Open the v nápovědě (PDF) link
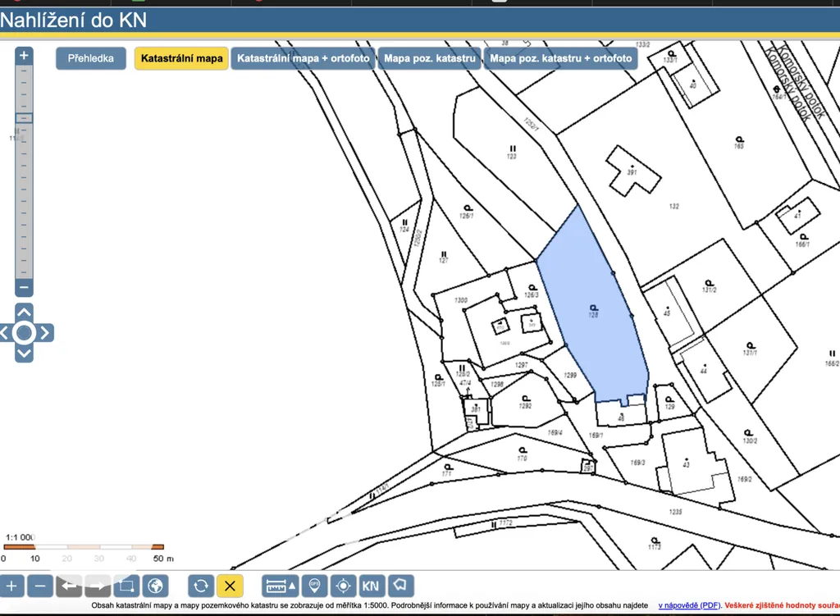The height and width of the screenshot is (616, 840). (x=689, y=605)
